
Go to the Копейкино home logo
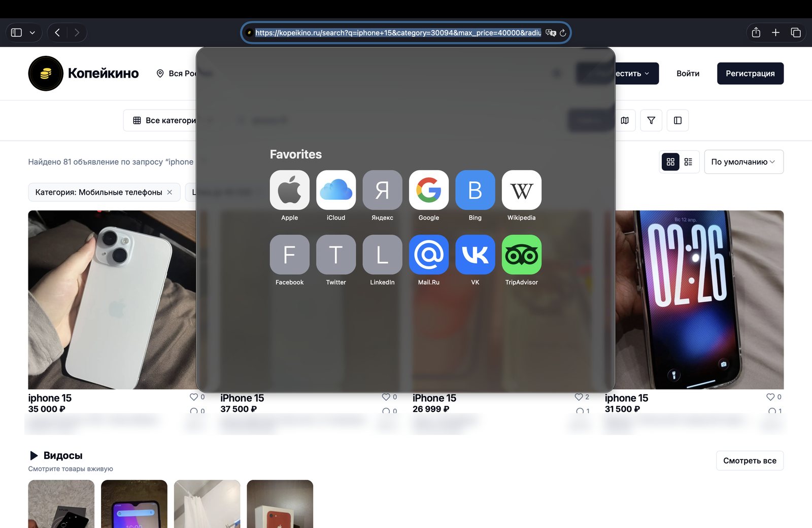pyautogui.click(x=83, y=74)
